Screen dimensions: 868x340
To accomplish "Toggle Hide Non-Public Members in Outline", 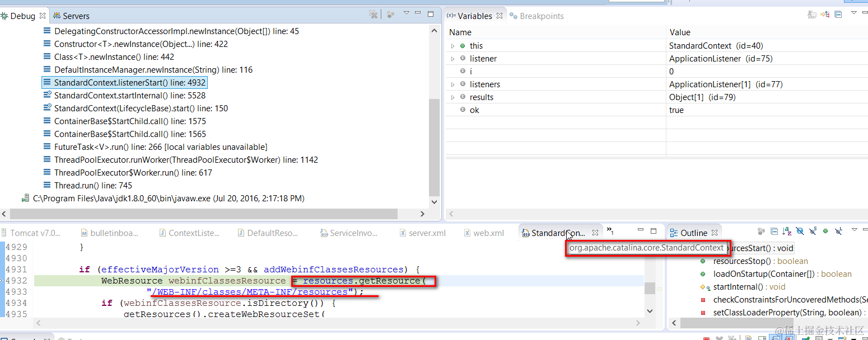I will (x=825, y=231).
